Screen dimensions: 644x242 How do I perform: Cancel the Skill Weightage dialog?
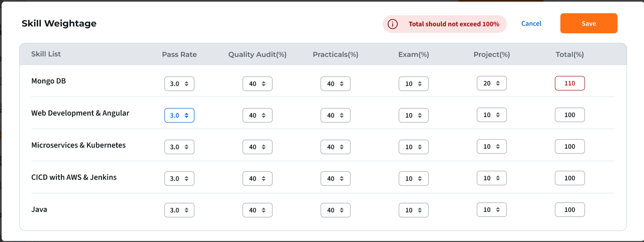click(x=531, y=24)
